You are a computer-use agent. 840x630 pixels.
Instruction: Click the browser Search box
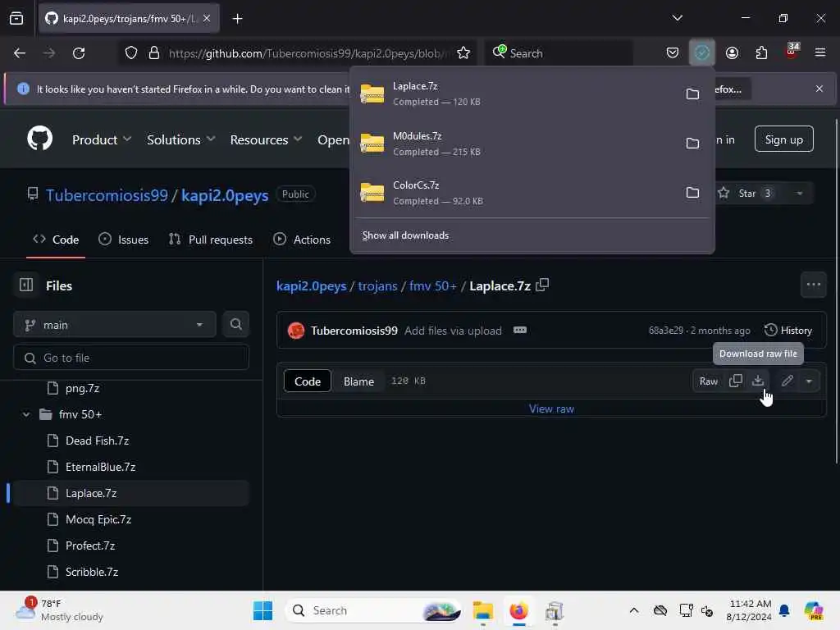pyautogui.click(x=559, y=53)
